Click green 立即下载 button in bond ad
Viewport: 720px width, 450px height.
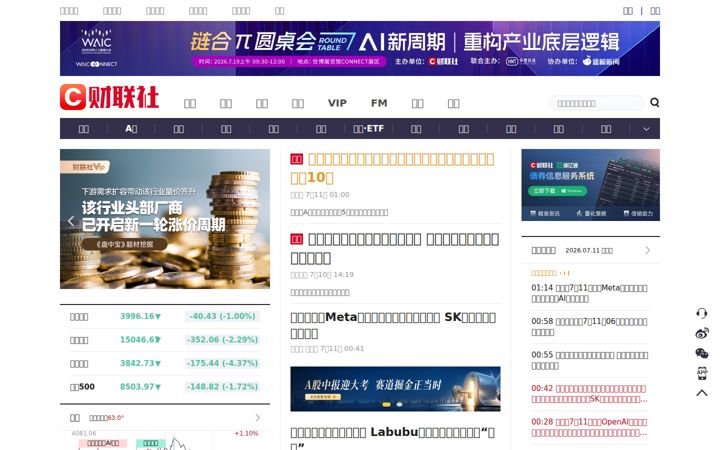click(x=558, y=190)
